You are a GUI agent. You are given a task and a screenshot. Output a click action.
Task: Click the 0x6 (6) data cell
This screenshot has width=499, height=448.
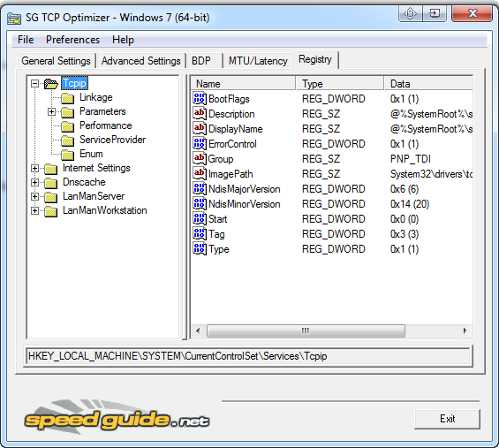(404, 189)
